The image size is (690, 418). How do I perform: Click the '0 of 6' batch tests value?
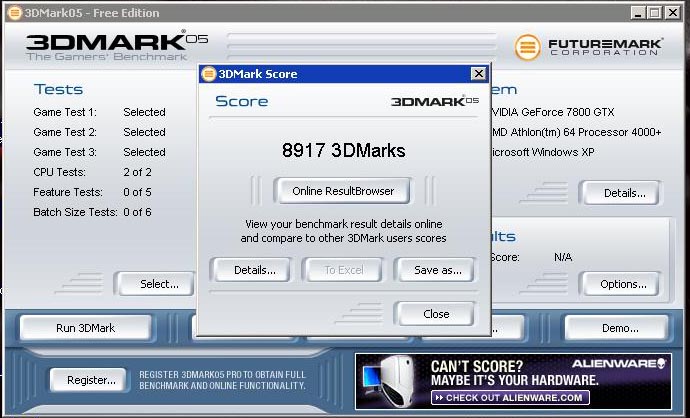(137, 212)
